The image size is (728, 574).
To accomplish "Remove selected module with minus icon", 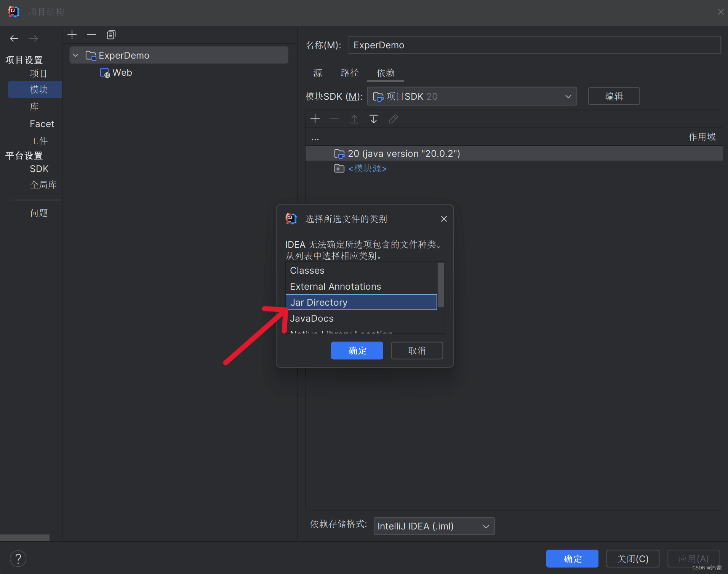I will coord(91,35).
